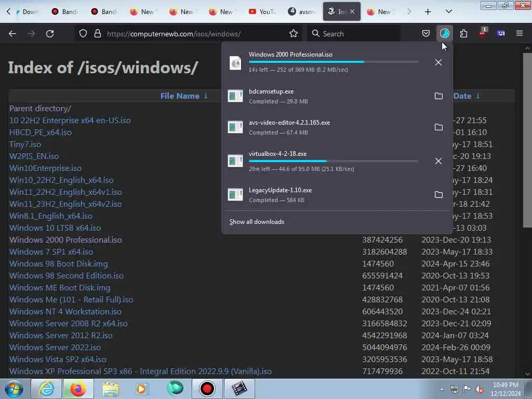Viewport: 532px width, 399px height.
Task: Click the 2023-Dec-20 19:13 date entry
Action: point(456,240)
